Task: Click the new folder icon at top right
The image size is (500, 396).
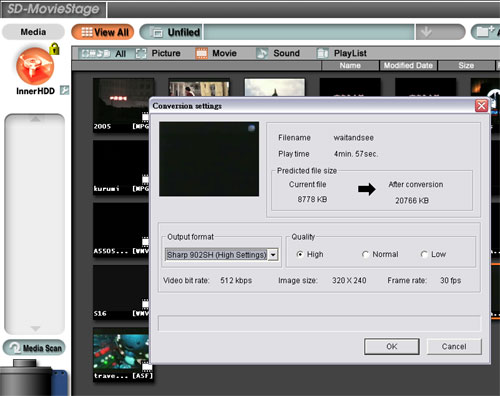Action: tap(485, 32)
